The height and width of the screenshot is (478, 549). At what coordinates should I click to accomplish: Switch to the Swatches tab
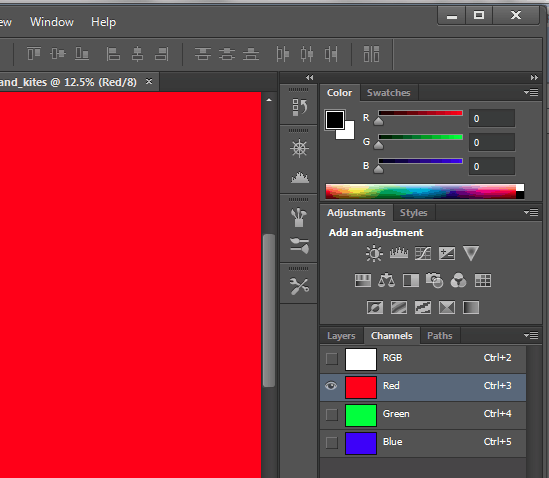[389, 93]
